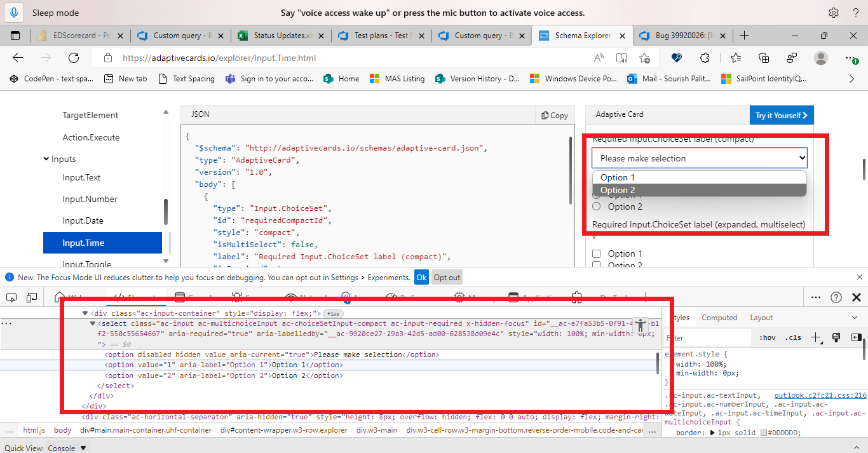Image resolution: width=868 pixels, height=453 pixels.
Task: Click Opt out of Focus Mode
Action: pyautogui.click(x=447, y=277)
